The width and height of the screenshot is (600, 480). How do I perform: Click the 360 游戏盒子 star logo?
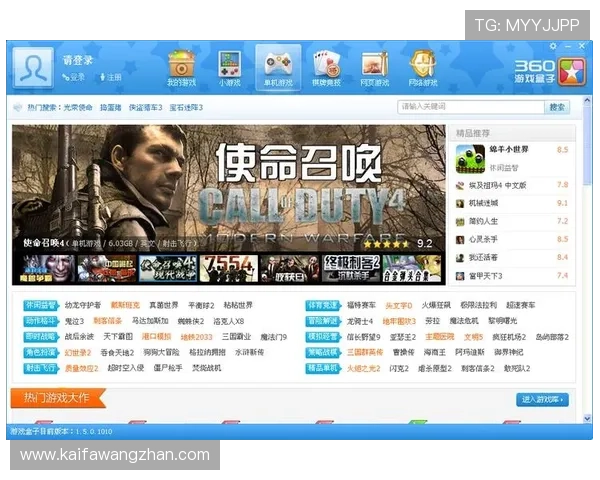tap(571, 71)
